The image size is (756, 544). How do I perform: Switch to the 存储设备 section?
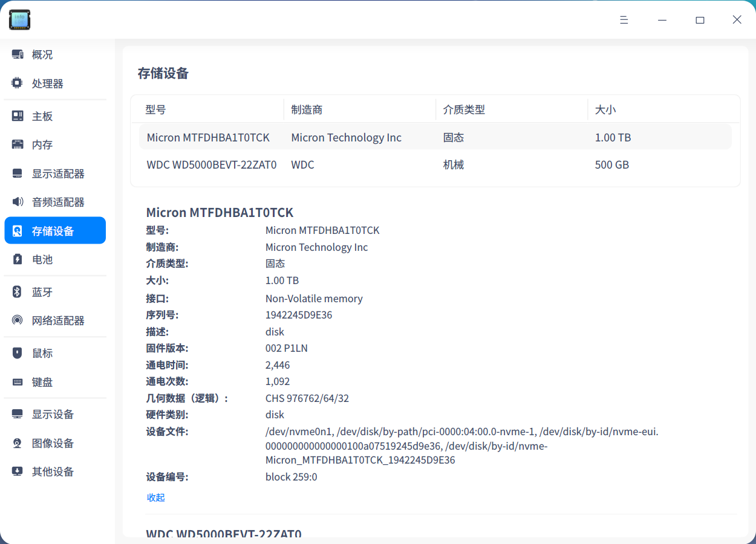(55, 230)
